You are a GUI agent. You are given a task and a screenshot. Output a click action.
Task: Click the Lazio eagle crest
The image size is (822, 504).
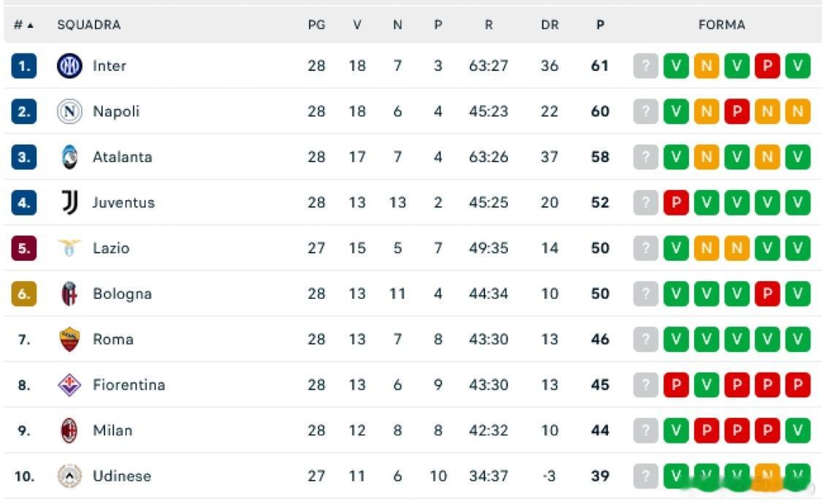coord(69,248)
